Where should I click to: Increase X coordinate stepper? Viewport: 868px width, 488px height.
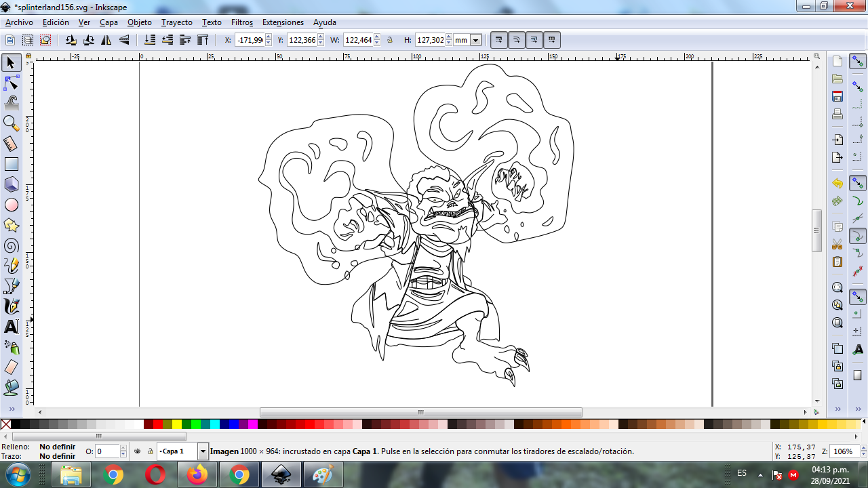click(269, 37)
